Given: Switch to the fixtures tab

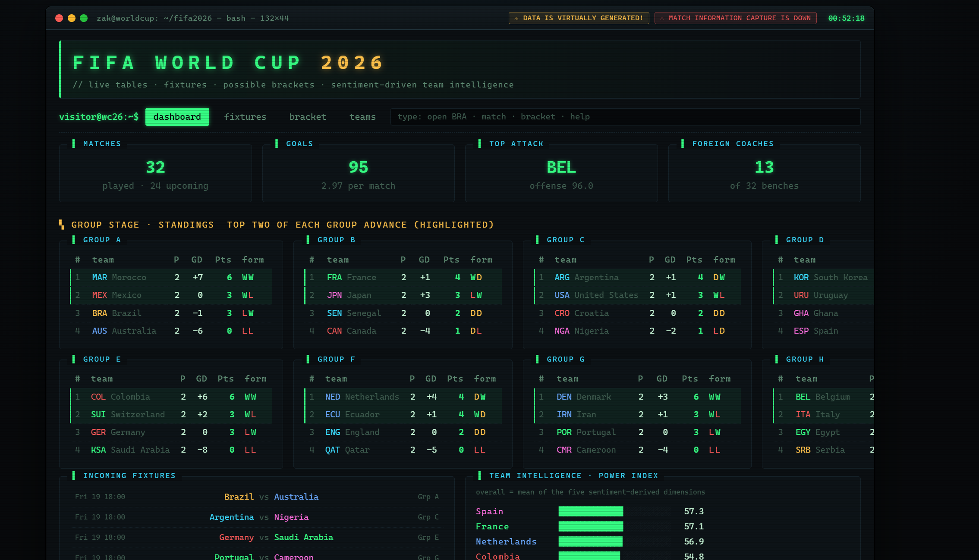Looking at the screenshot, I should (x=245, y=117).
